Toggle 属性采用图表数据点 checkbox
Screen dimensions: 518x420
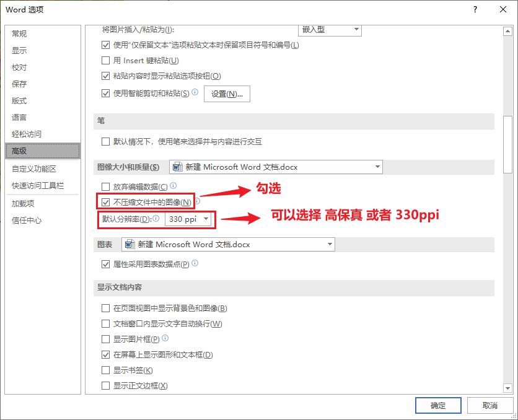point(105,264)
